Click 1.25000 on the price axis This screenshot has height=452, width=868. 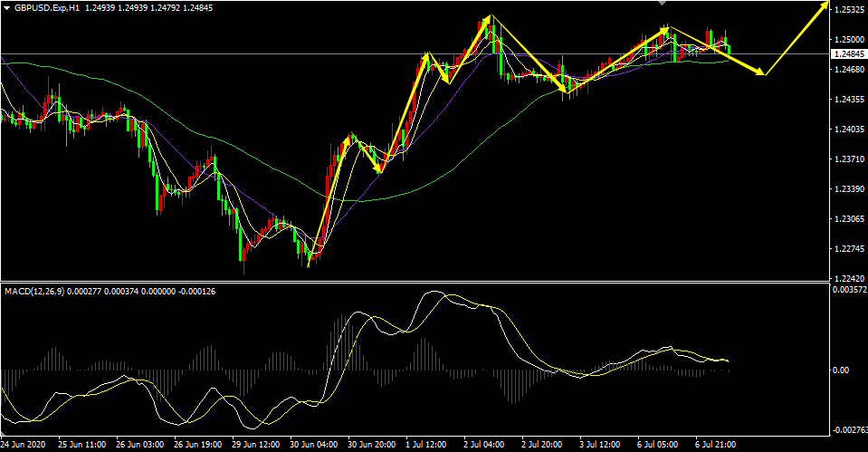(x=849, y=39)
